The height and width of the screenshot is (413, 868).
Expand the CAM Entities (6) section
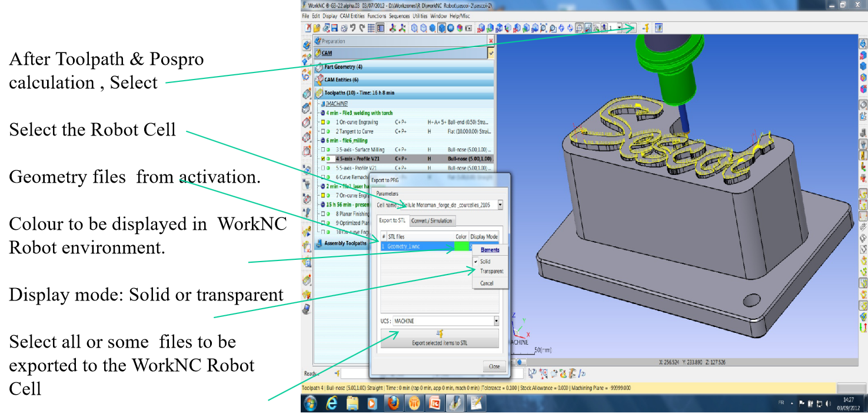(405, 80)
